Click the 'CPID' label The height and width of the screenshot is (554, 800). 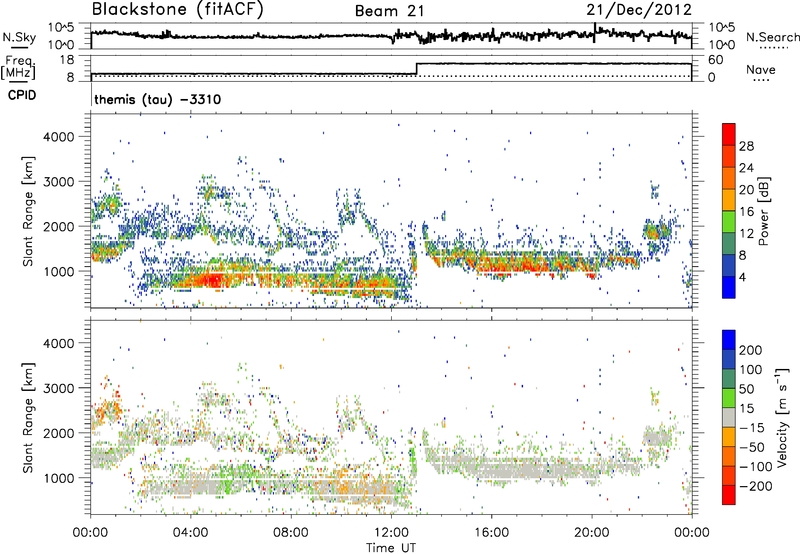(22, 95)
